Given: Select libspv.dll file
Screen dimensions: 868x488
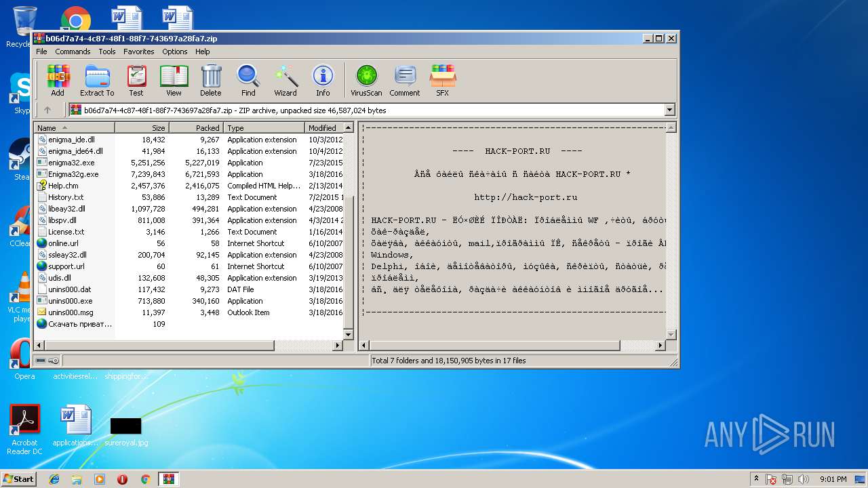Looking at the screenshot, I should pos(62,220).
